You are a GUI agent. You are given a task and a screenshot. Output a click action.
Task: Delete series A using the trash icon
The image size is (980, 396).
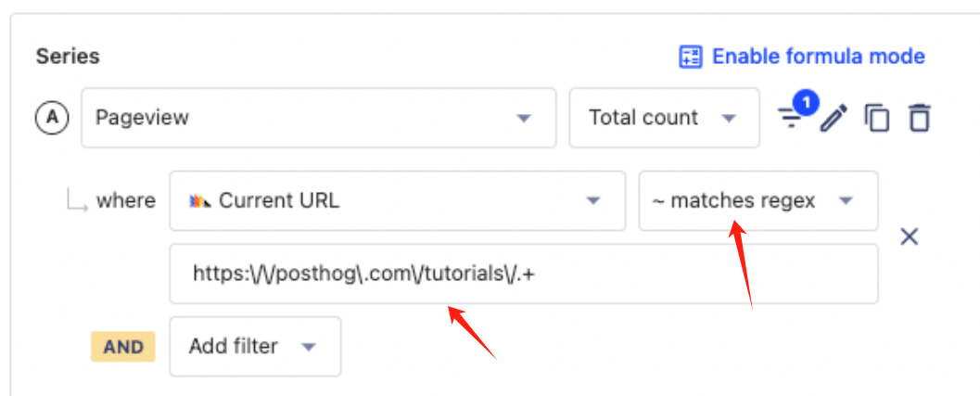coord(919,118)
